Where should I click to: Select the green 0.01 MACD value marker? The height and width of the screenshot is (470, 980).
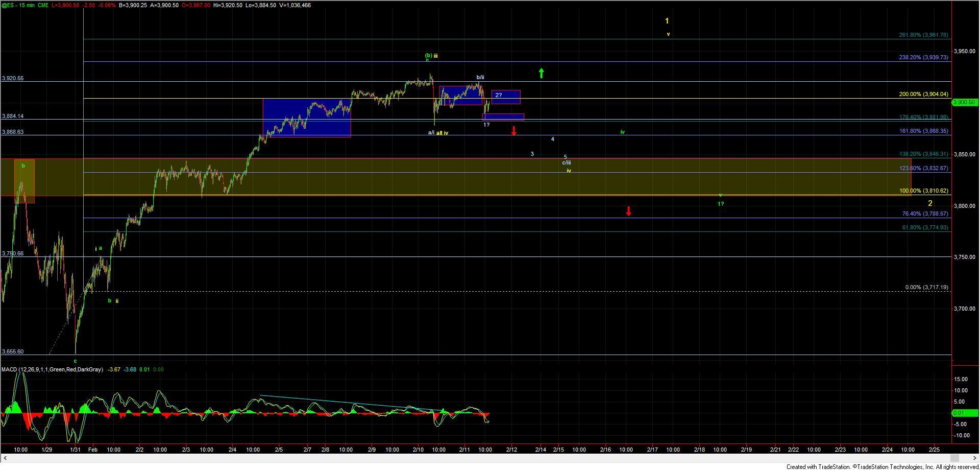959,412
